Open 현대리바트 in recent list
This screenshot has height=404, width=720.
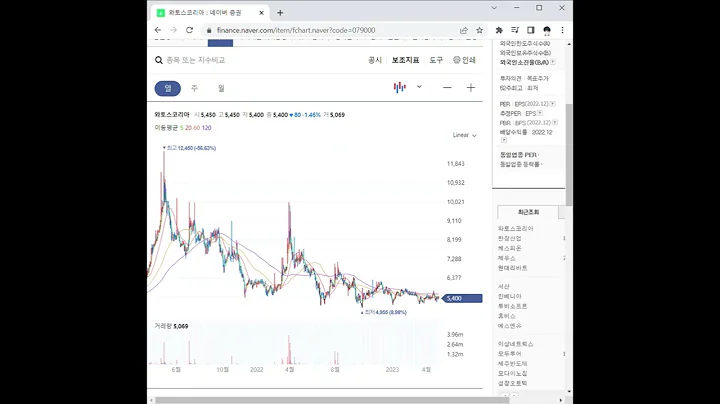click(512, 268)
